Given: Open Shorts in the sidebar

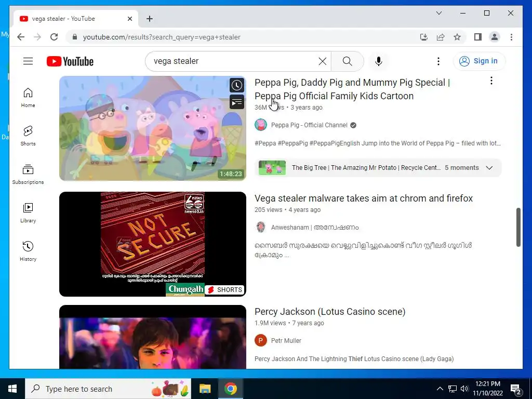Looking at the screenshot, I should click(28, 136).
